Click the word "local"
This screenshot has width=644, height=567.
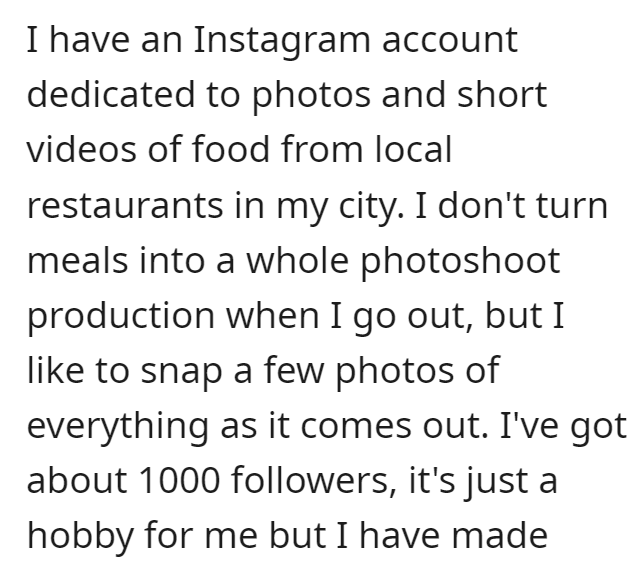tap(414, 149)
